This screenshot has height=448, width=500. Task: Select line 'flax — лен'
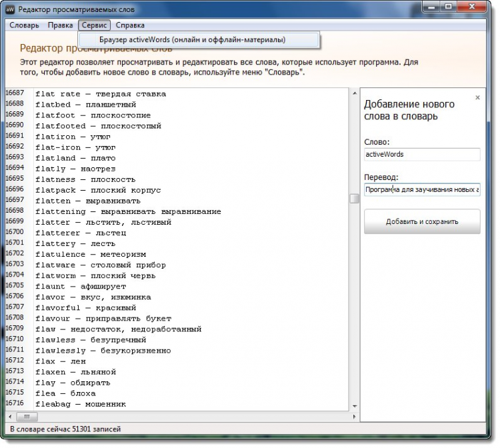60,361
